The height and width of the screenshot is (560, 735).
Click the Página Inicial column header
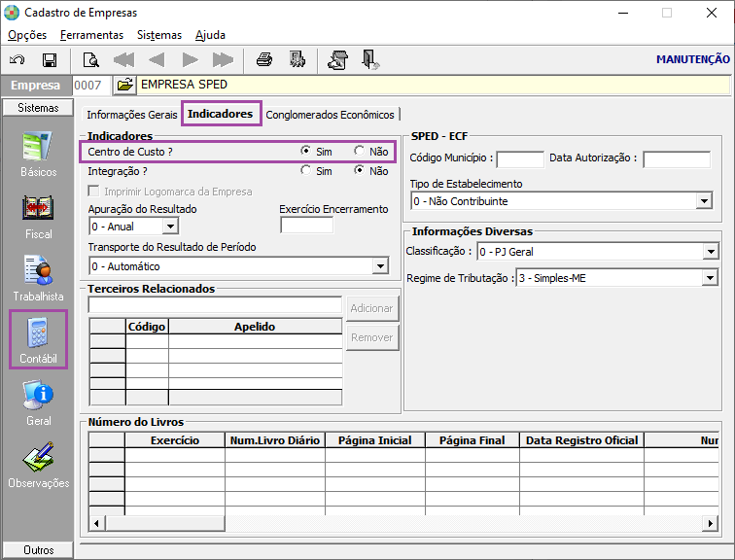375,440
